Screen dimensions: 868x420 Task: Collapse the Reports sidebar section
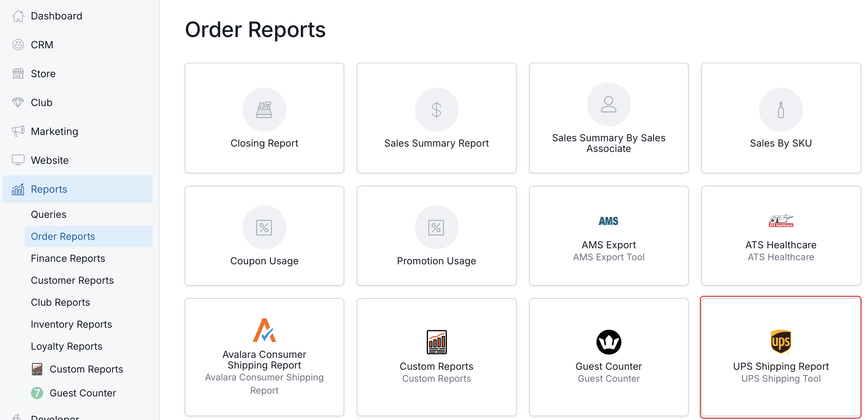[x=49, y=189]
